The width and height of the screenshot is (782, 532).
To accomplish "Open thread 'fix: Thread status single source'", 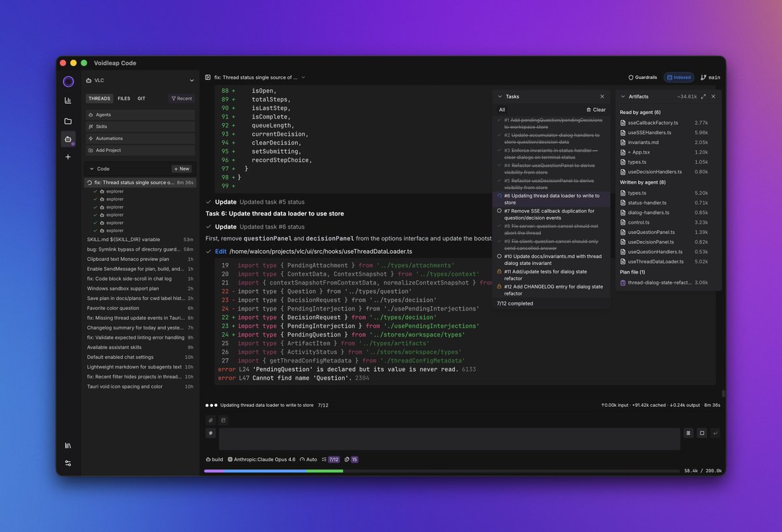I will click(140, 183).
